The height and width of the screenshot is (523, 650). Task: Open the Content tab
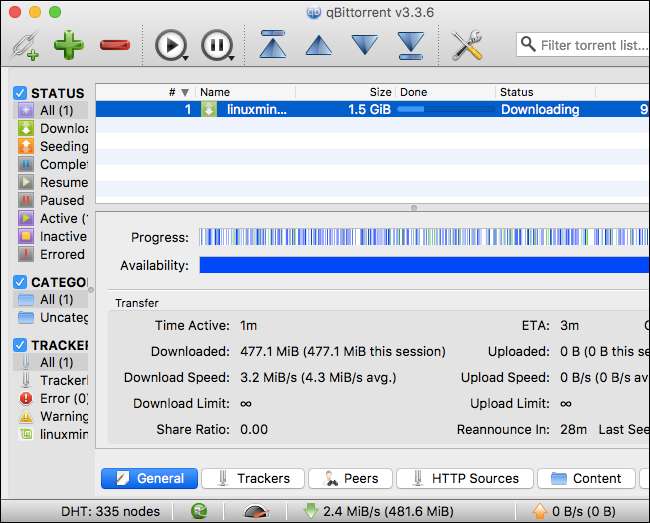[x=586, y=479]
